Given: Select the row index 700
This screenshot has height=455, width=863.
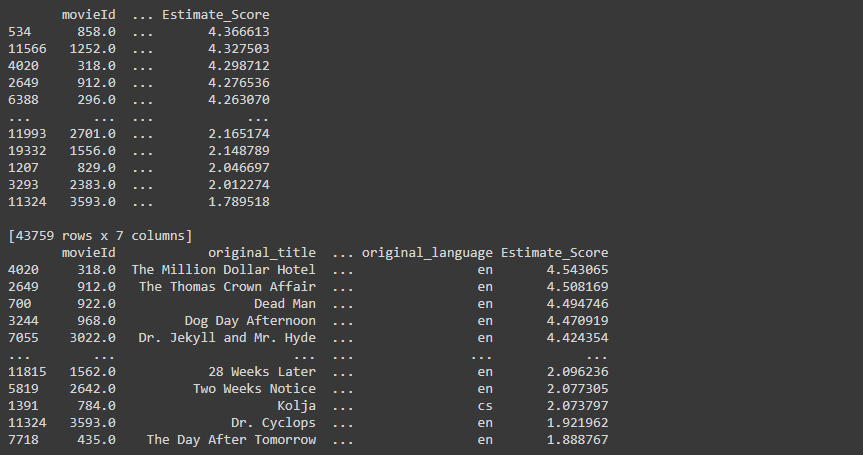Looking at the screenshot, I should tap(19, 304).
